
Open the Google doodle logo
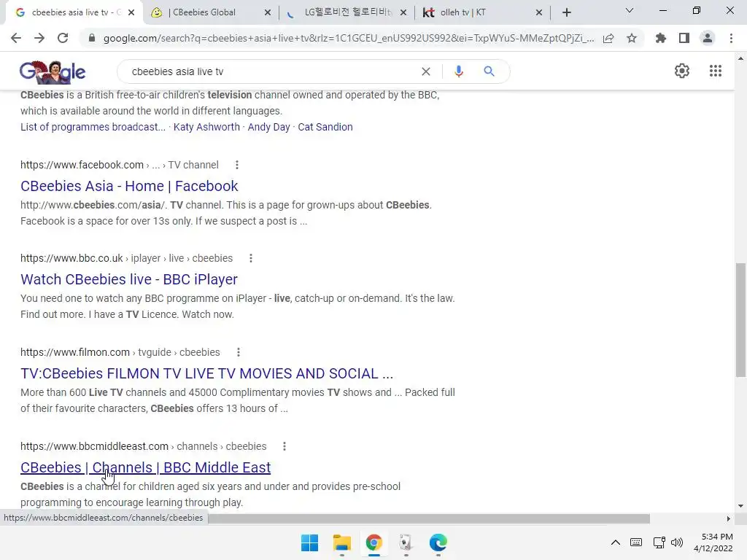[53, 72]
